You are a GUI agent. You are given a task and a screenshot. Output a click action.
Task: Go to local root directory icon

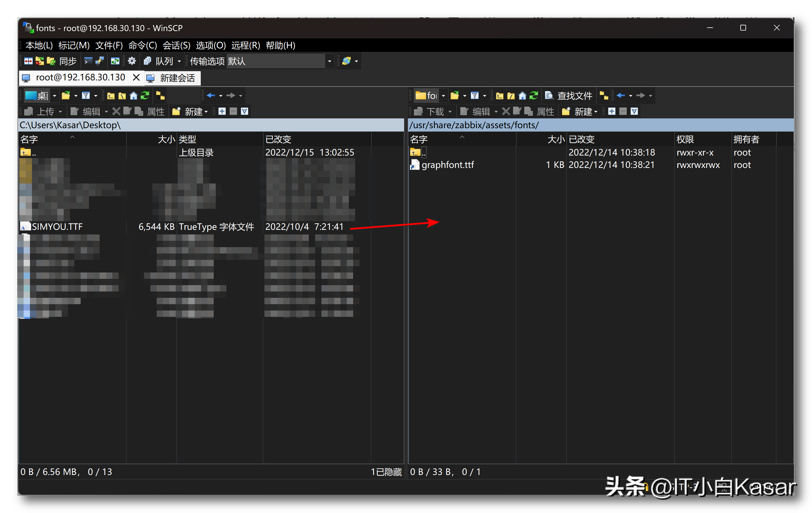[122, 96]
